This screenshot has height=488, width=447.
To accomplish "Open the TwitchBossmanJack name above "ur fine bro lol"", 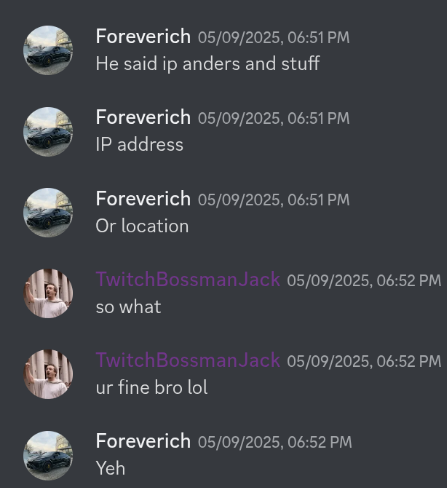I will pyautogui.click(x=188, y=360).
